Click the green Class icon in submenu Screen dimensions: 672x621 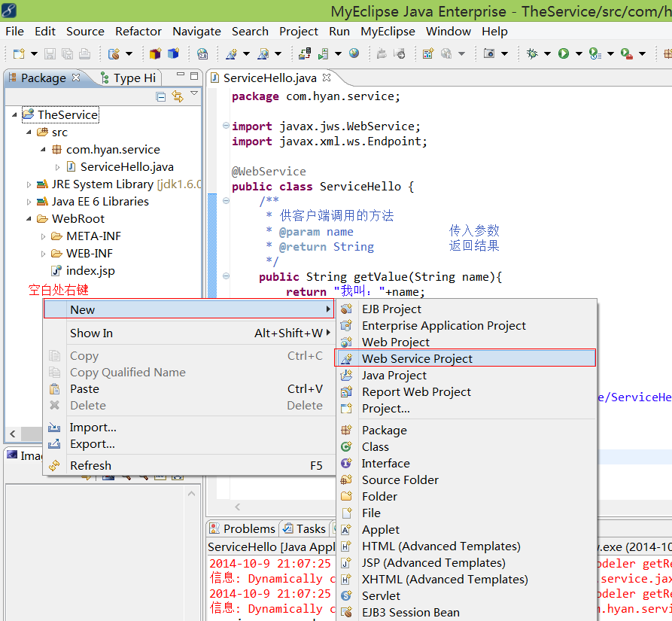coord(346,447)
